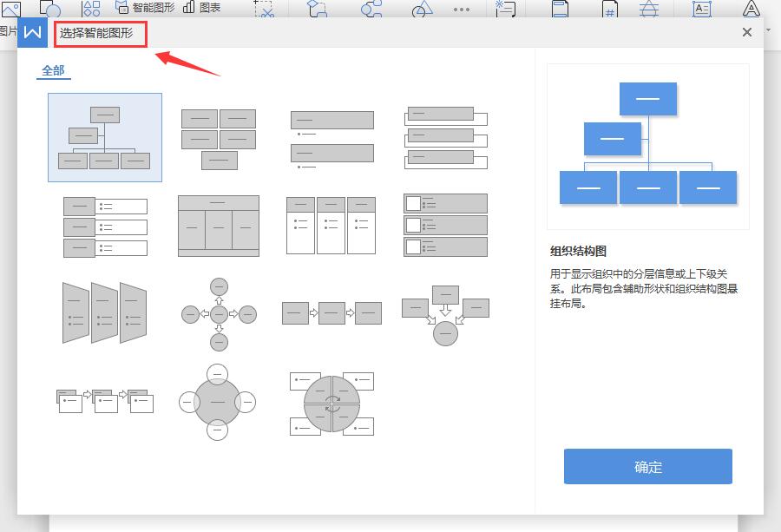This screenshot has height=532, width=781.
Task: Pick the stacked offset boxes list layout
Action: tap(446, 138)
